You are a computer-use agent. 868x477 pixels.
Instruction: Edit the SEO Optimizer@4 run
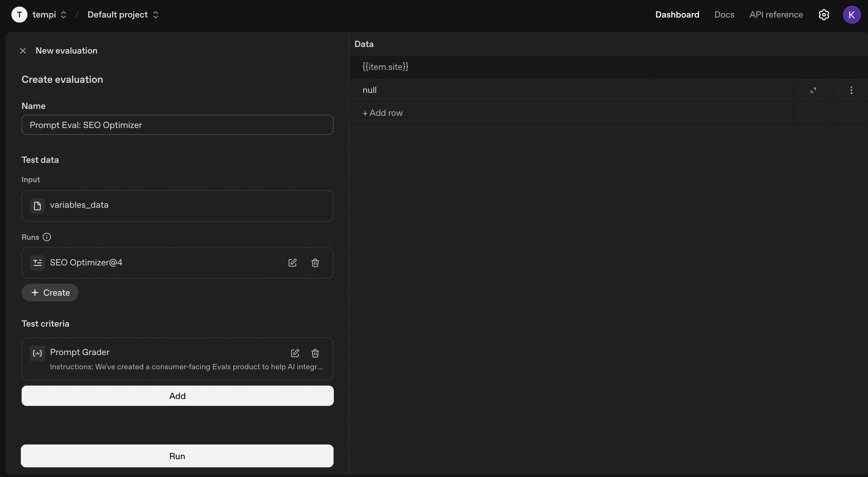pyautogui.click(x=292, y=263)
